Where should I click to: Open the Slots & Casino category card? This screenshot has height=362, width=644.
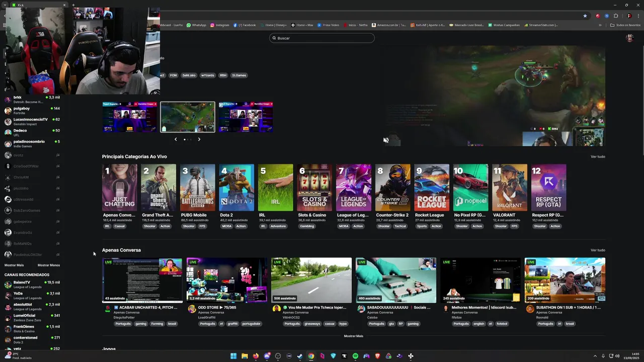[314, 188]
